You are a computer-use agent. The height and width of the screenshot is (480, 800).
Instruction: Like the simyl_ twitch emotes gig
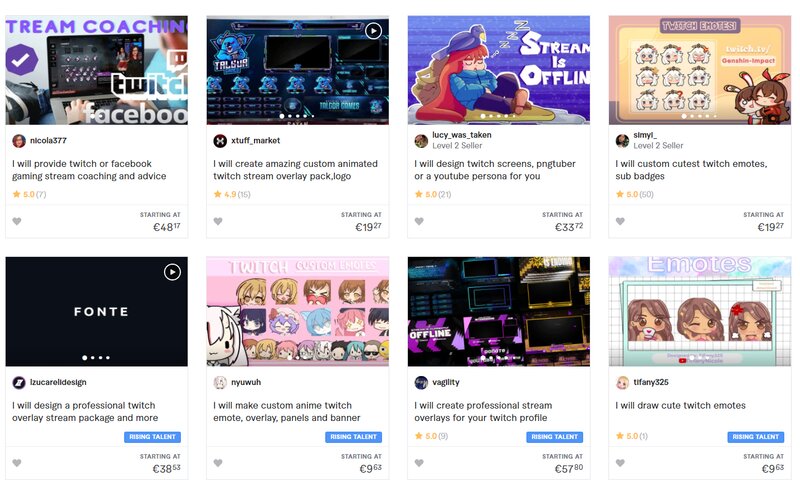click(620, 221)
